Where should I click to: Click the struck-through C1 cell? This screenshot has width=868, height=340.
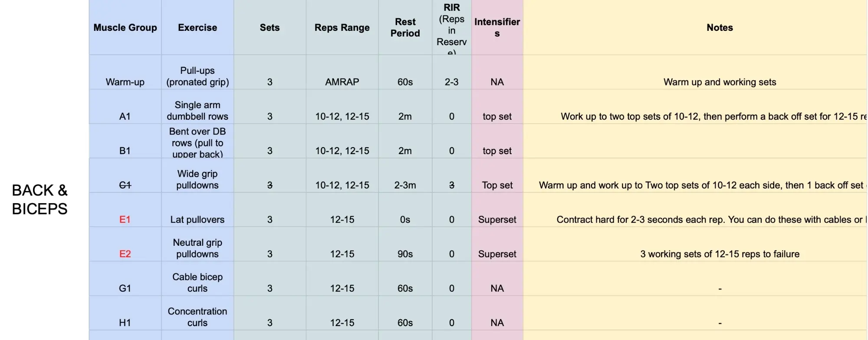coord(125,185)
